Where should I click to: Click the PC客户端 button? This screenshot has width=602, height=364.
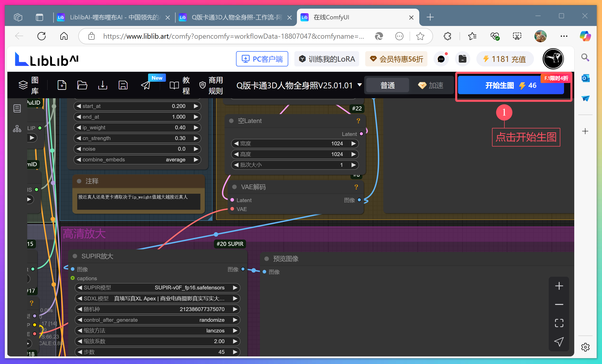[262, 59]
